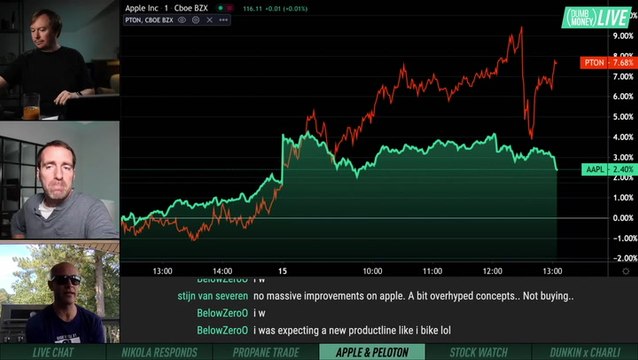638x360 pixels.
Task: Open the NIKOLA RESPONDS tab
Action: (160, 352)
